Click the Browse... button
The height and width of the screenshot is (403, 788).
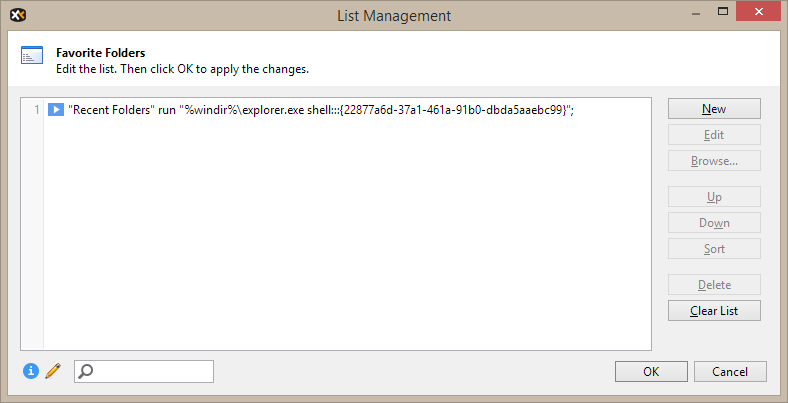tap(714, 161)
